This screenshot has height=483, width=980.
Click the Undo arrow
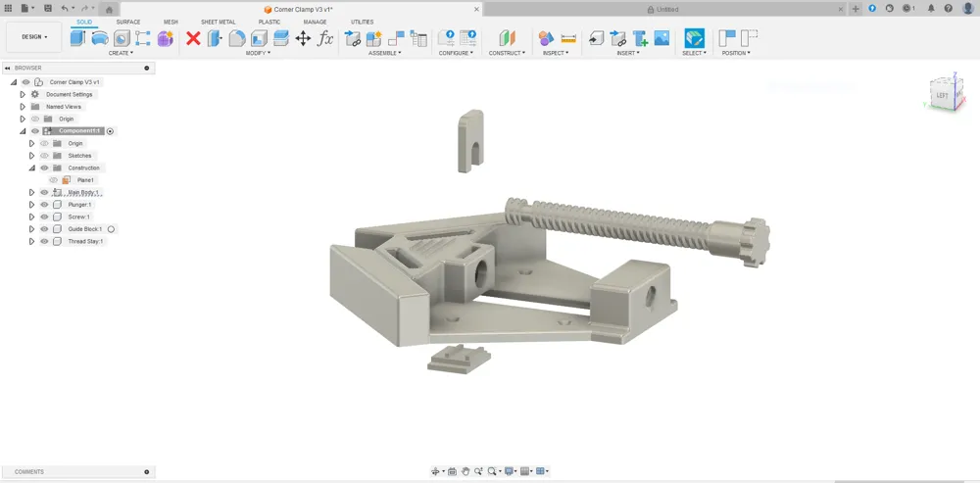point(65,9)
